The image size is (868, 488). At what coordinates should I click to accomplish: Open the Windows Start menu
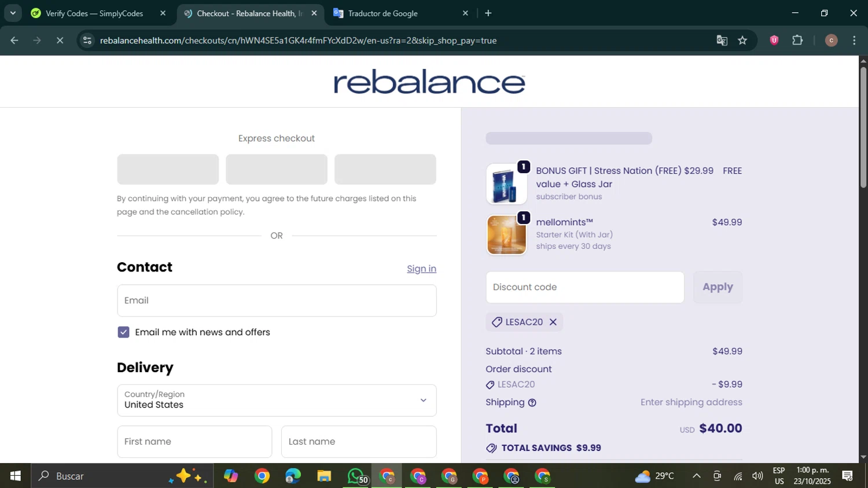point(15,476)
